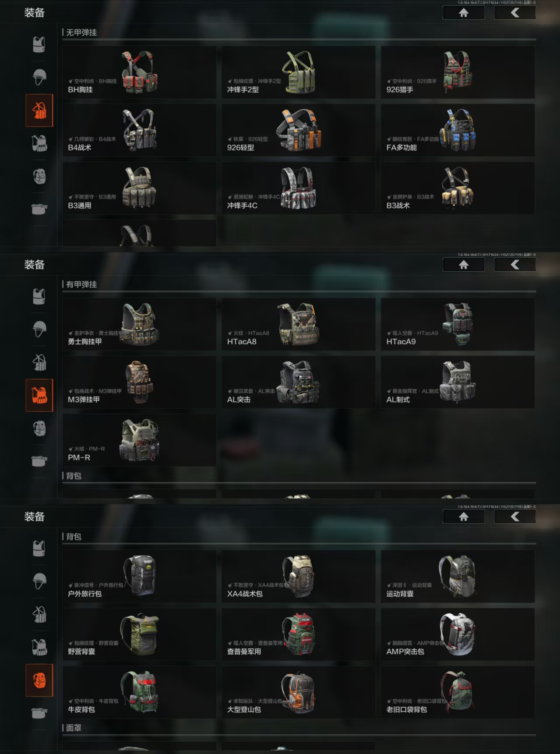The image size is (560, 754).
Task: Select the orange highlighted unarmored chest rig icon
Action: 39,110
